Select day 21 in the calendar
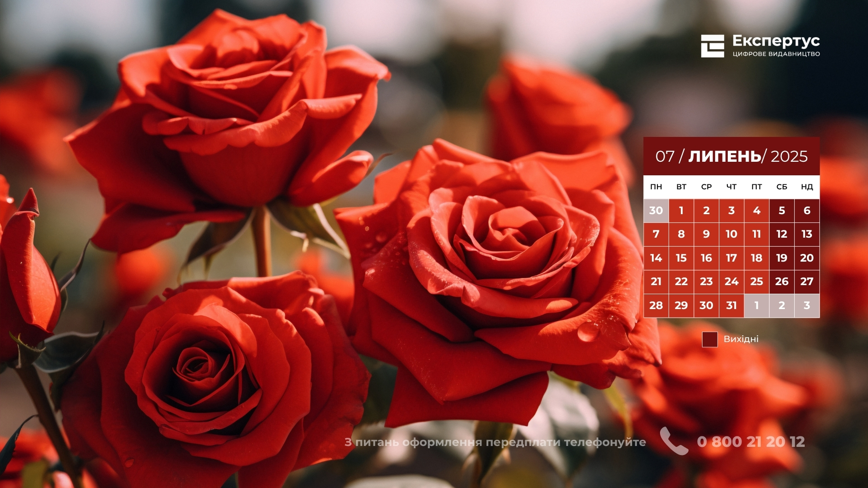 point(656,282)
